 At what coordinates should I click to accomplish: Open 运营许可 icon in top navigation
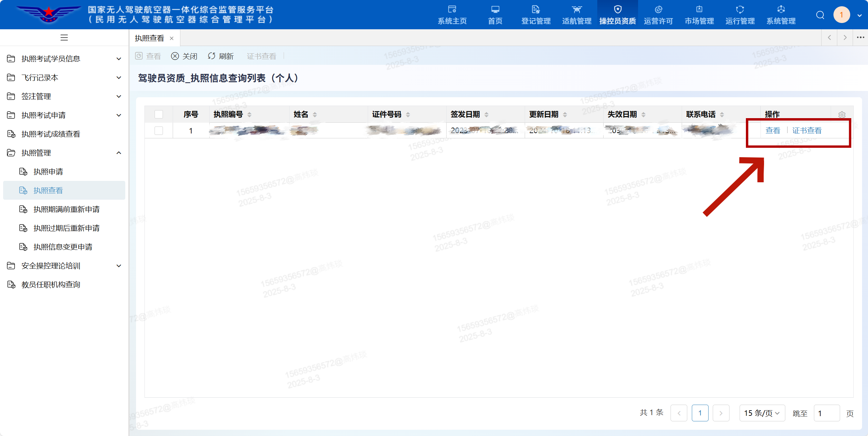(658, 10)
